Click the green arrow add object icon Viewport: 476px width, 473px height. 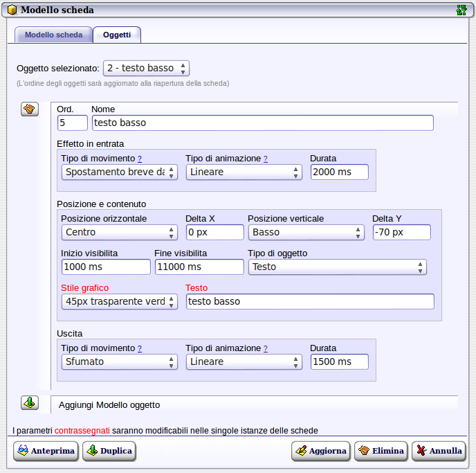pyautogui.click(x=30, y=402)
